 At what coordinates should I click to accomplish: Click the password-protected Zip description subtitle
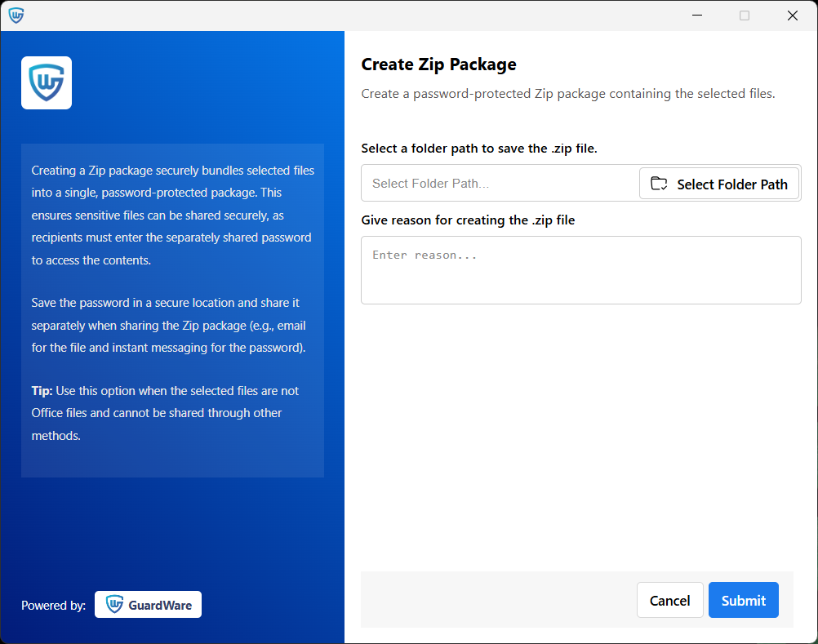pyautogui.click(x=567, y=93)
